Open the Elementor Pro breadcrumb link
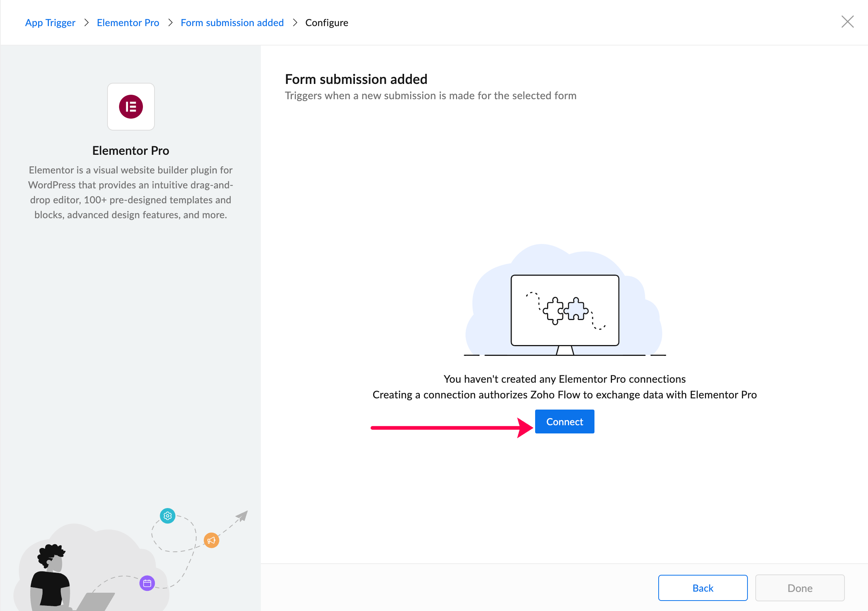This screenshot has width=868, height=611. point(128,23)
